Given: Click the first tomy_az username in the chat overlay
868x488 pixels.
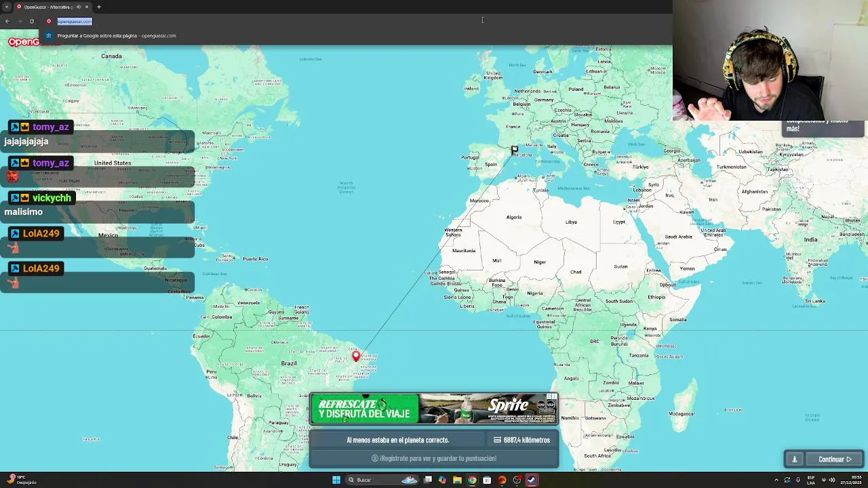Looking at the screenshot, I should click(51, 127).
